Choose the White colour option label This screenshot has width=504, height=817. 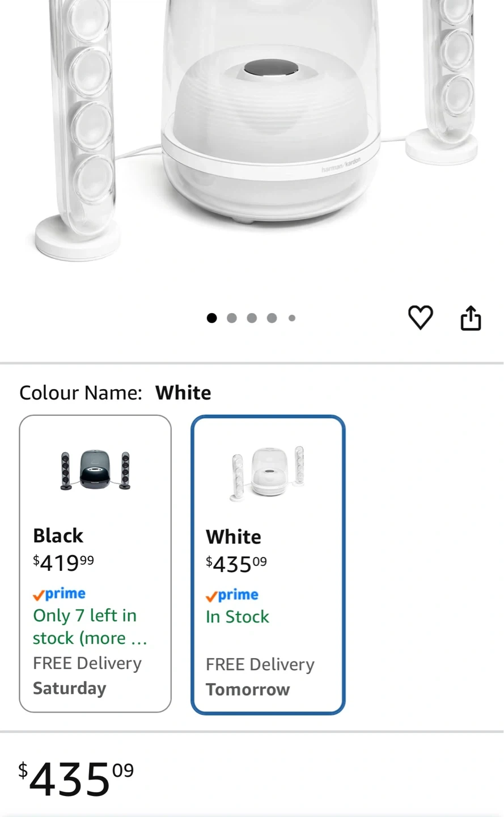(234, 537)
